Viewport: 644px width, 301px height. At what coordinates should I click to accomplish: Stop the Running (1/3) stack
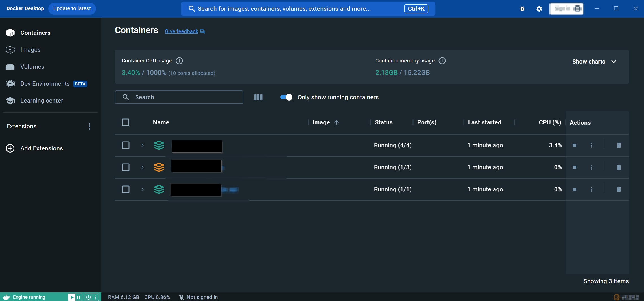pos(574,167)
